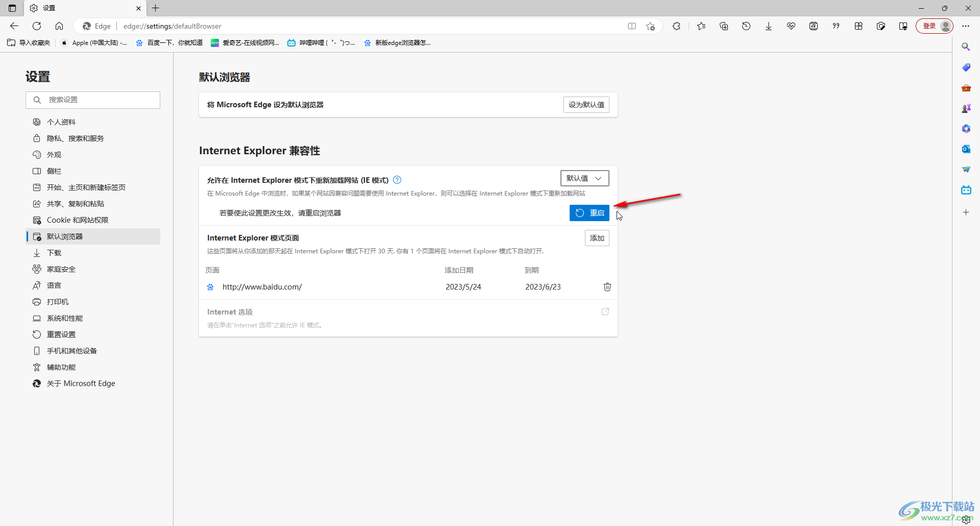Open the Learning toolkit icon
980x526 pixels.
[x=903, y=26]
